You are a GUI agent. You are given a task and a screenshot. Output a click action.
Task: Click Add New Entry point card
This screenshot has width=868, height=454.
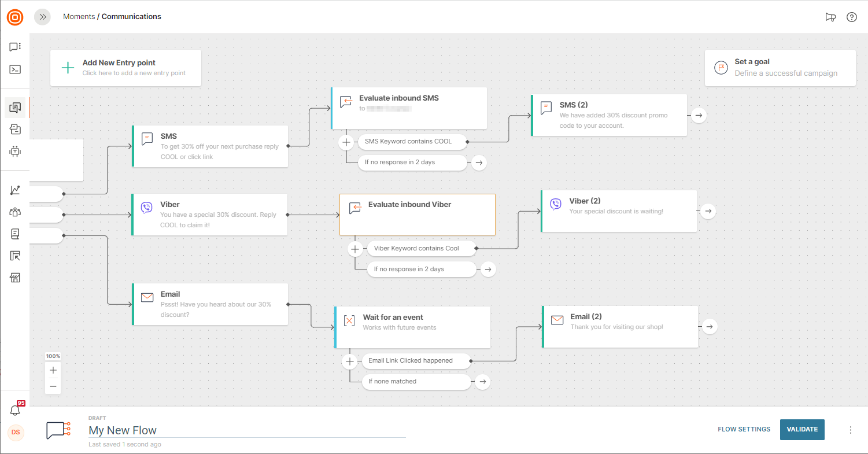coord(125,68)
